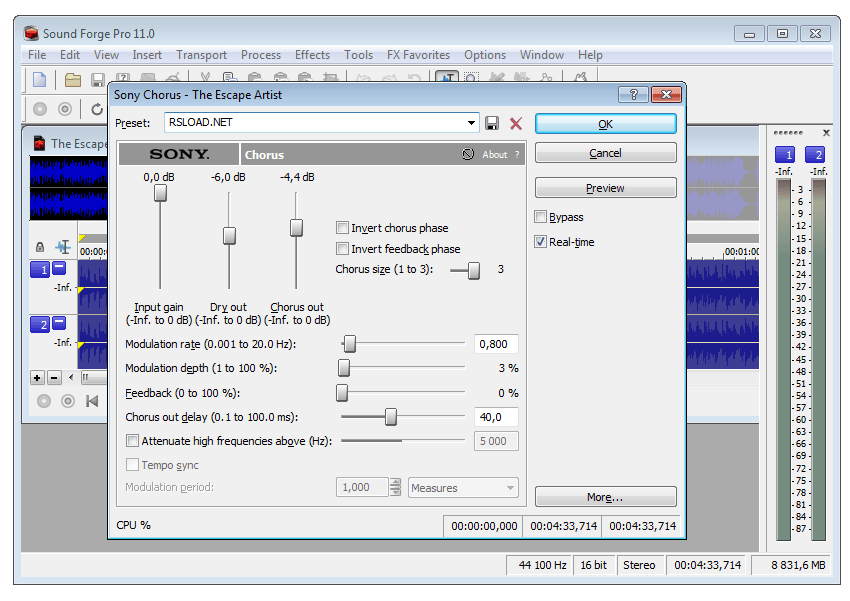Click the Sound Forge icon in the title bar

pos(31,34)
